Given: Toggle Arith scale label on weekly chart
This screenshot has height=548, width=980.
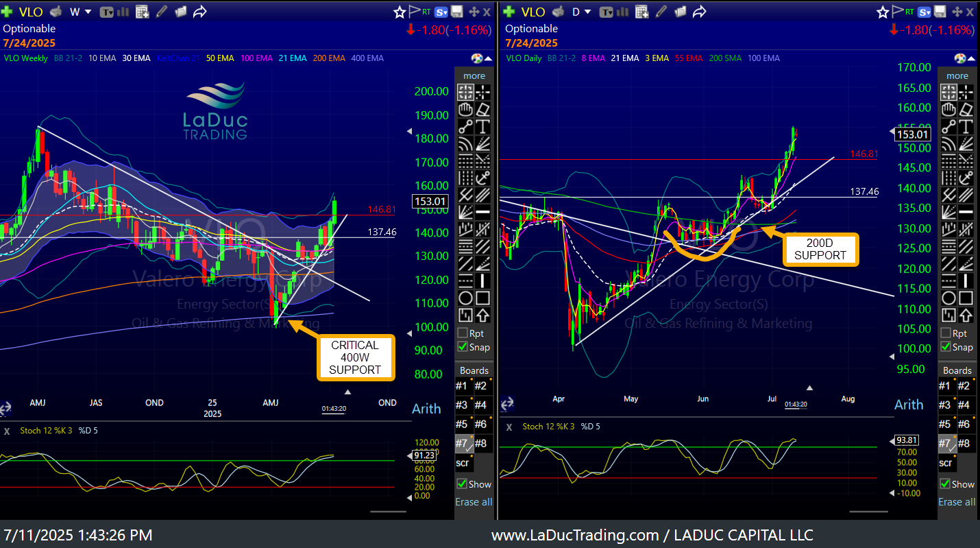Looking at the screenshot, I should [426, 409].
